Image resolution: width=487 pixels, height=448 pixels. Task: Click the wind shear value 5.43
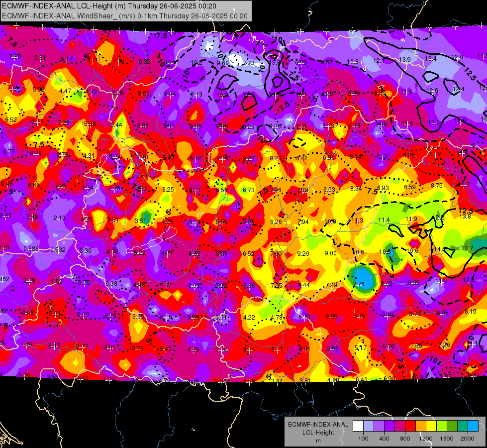point(166,349)
